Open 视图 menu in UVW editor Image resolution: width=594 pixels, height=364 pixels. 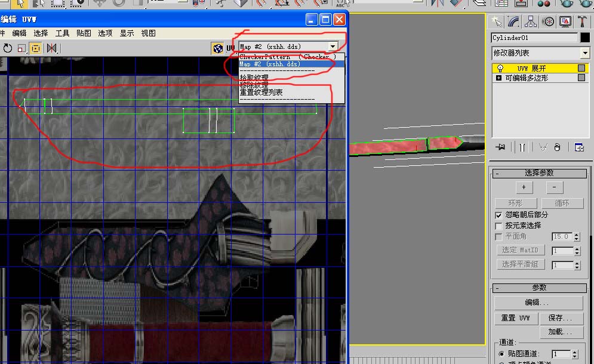coord(149,33)
